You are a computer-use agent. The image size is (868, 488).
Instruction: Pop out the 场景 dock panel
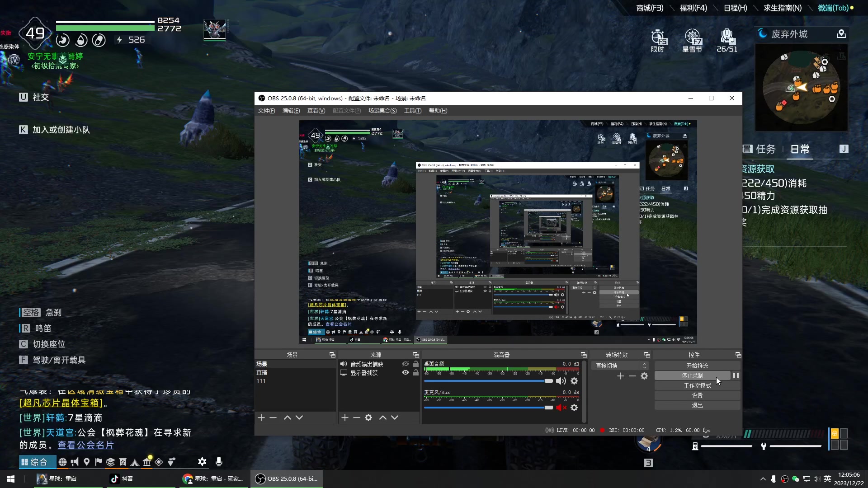coord(332,355)
